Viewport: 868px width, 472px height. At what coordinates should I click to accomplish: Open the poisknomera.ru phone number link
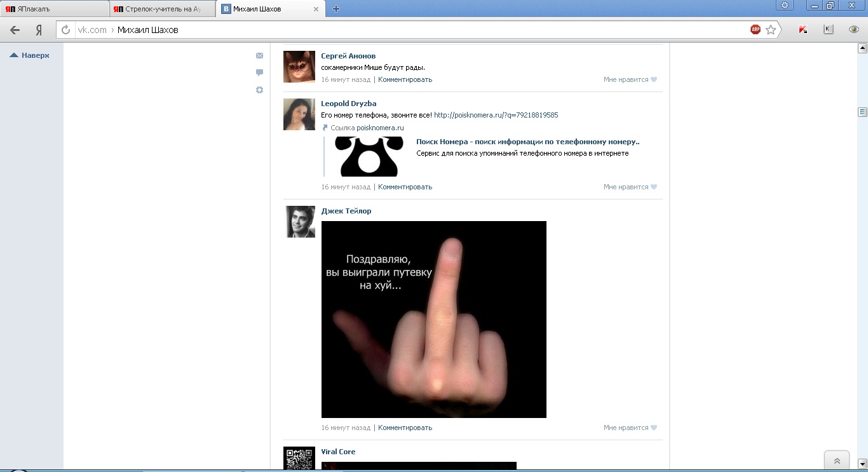point(496,116)
